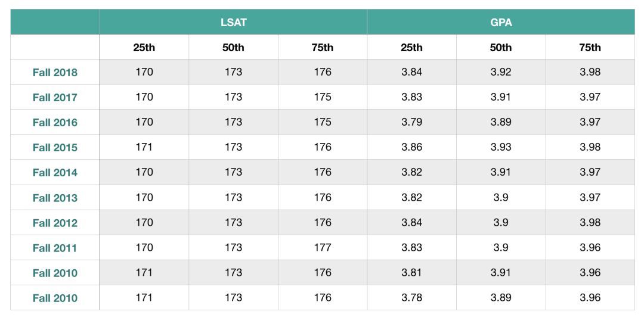Pick the Fall 2014 row label
The height and width of the screenshot is (324, 644).
tap(55, 173)
